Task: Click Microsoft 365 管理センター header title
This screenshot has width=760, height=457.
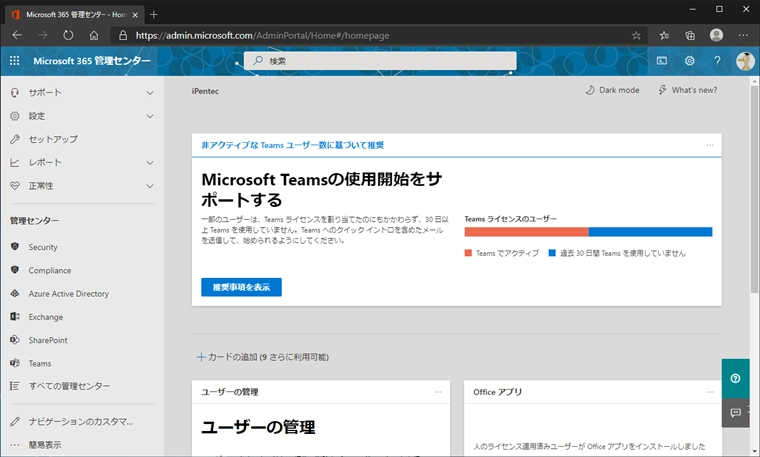Action: pyautogui.click(x=92, y=61)
